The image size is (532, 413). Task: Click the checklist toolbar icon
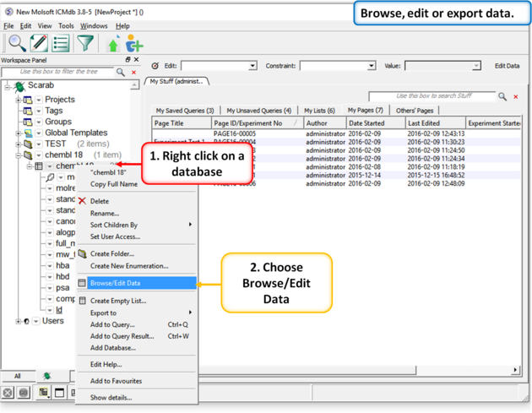[62, 42]
